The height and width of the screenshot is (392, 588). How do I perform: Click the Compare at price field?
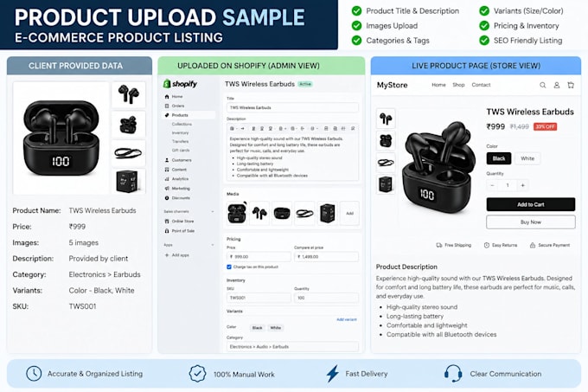pyautogui.click(x=326, y=257)
